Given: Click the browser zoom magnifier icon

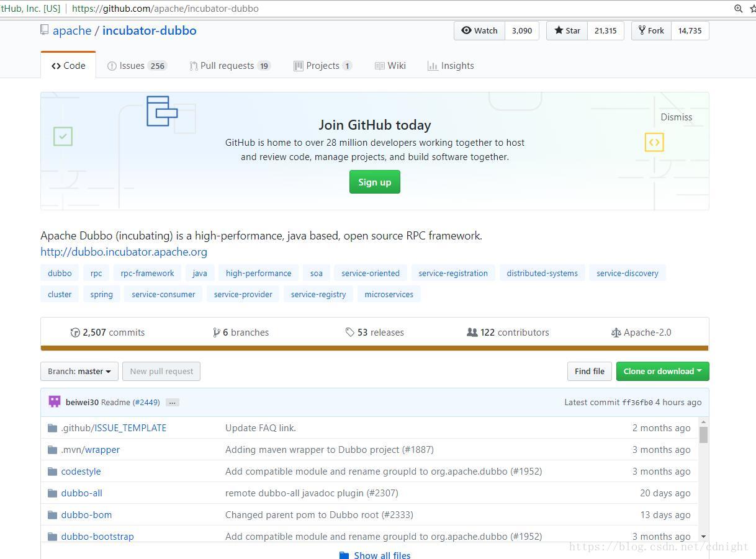Looking at the screenshot, I should (738, 9).
